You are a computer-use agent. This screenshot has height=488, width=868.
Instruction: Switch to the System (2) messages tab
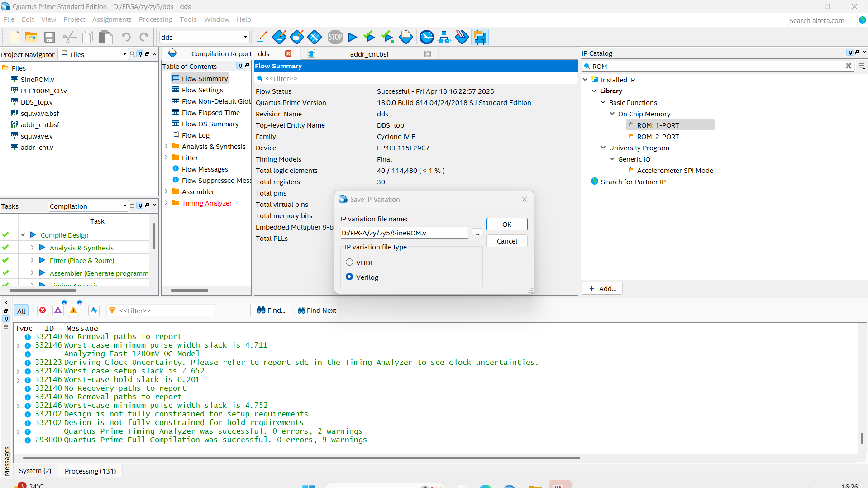tap(35, 471)
